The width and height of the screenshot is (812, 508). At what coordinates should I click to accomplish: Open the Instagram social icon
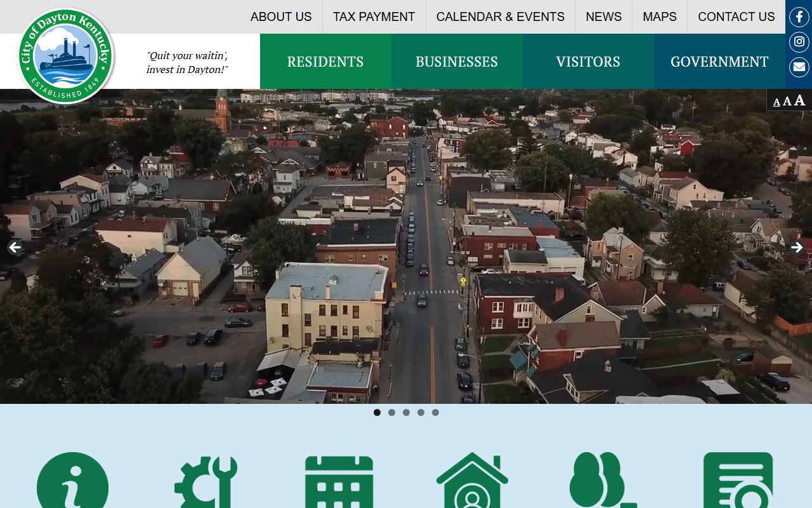799,42
